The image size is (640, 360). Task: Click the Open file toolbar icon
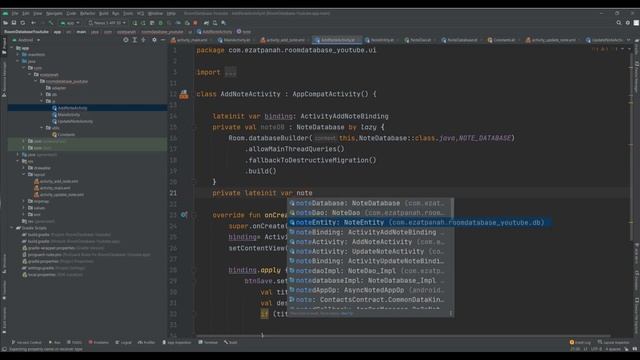[5, 23]
